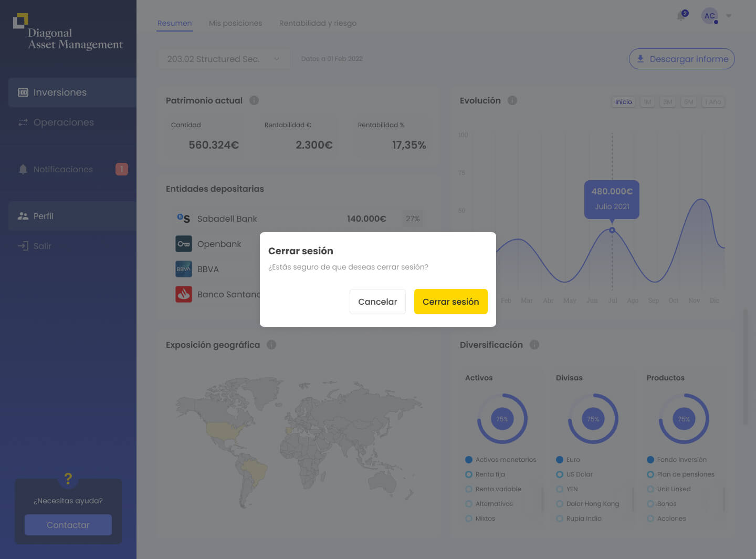
Task: Open the Rentabilidad y riesgo tab
Action: pyautogui.click(x=318, y=23)
